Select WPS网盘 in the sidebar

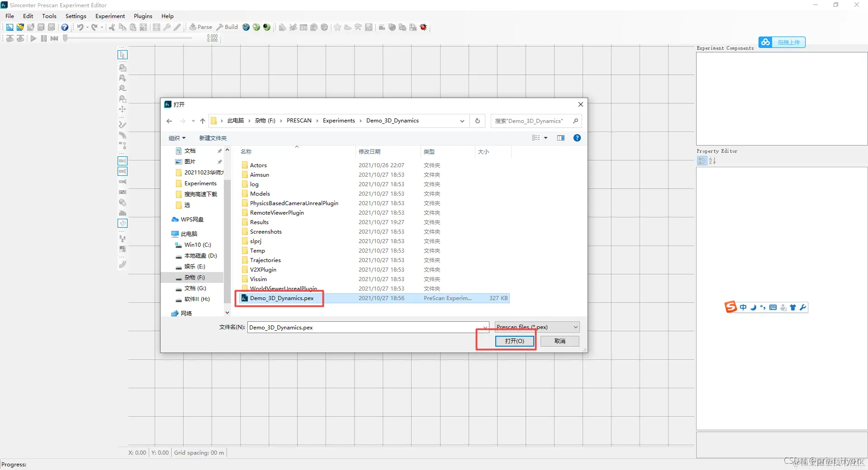(188, 220)
